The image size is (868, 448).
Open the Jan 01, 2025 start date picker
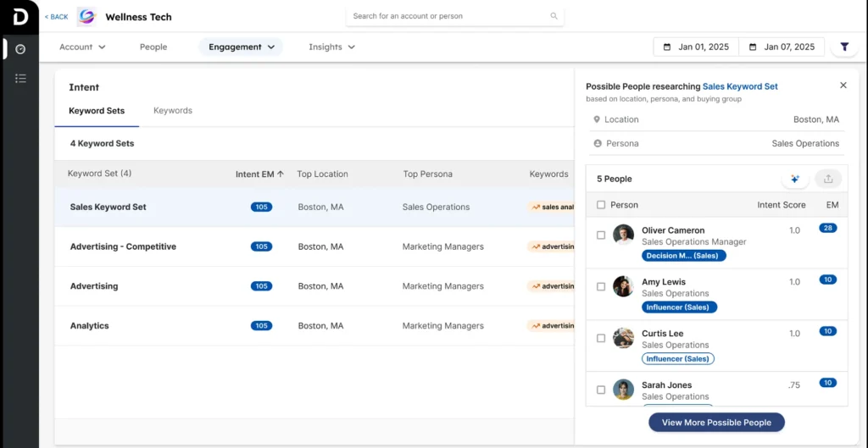[696, 47]
